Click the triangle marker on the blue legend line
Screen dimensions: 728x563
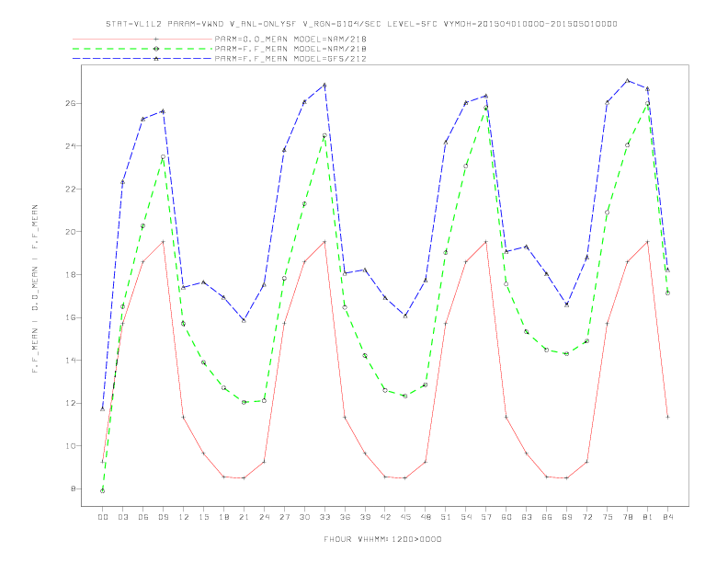[156, 59]
